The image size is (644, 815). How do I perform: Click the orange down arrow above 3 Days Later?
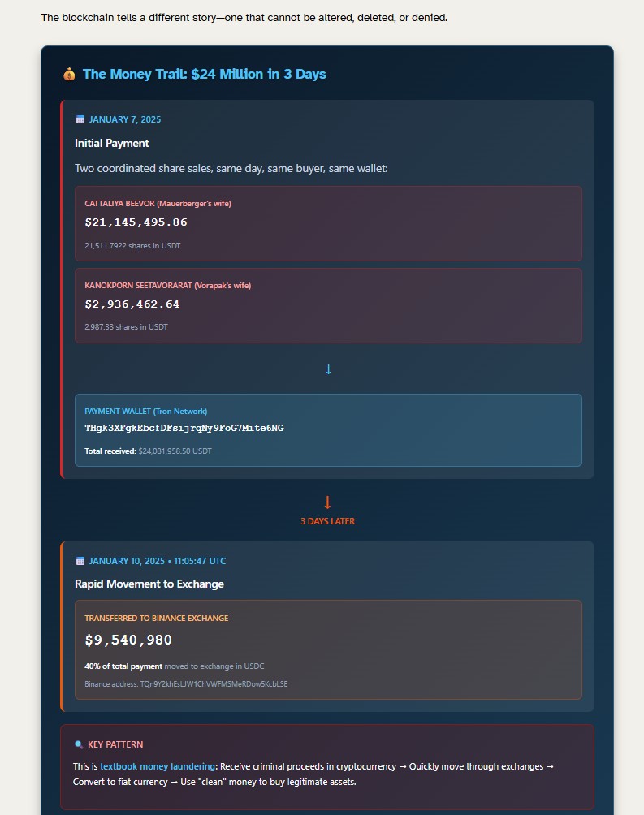coord(327,502)
